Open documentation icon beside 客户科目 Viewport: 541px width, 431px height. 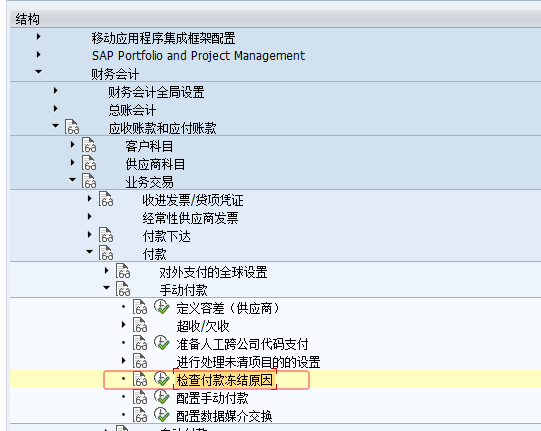89,145
